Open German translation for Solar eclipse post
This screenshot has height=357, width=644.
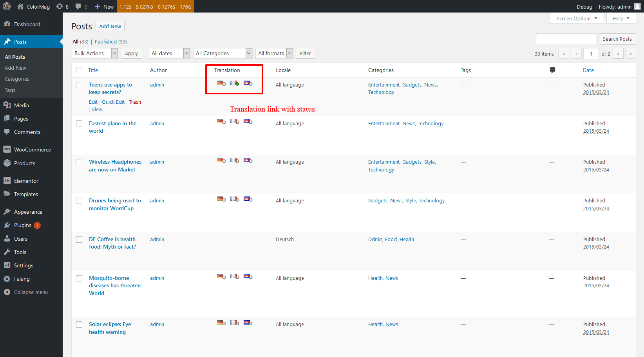(x=221, y=323)
